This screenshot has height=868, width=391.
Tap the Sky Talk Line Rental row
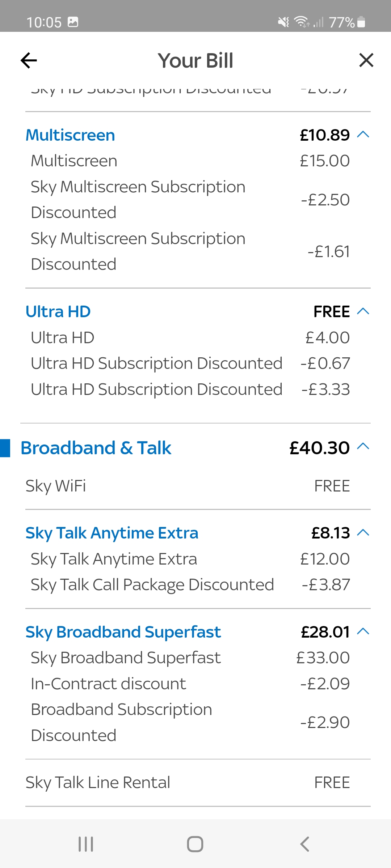point(195,782)
